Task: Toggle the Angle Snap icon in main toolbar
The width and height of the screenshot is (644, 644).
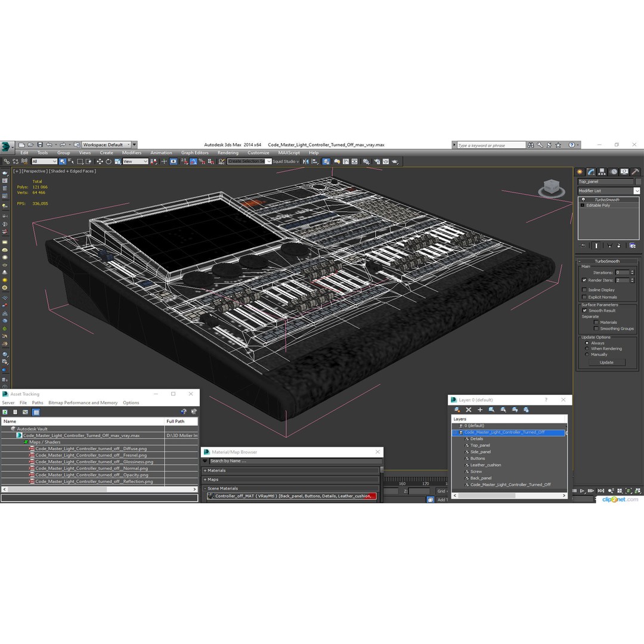Action: (193, 162)
